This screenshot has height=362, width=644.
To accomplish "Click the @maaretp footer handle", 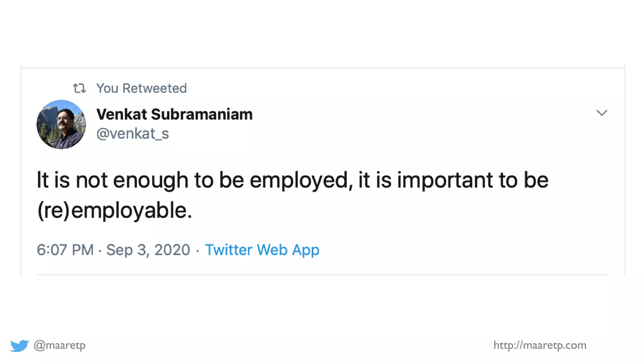I will click(60, 345).
